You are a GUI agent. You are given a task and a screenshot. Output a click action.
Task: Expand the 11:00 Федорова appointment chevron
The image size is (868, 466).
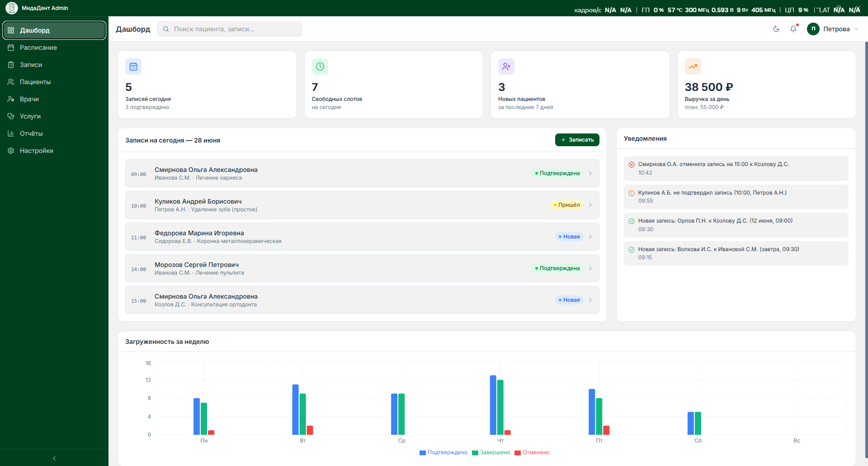pyautogui.click(x=590, y=237)
